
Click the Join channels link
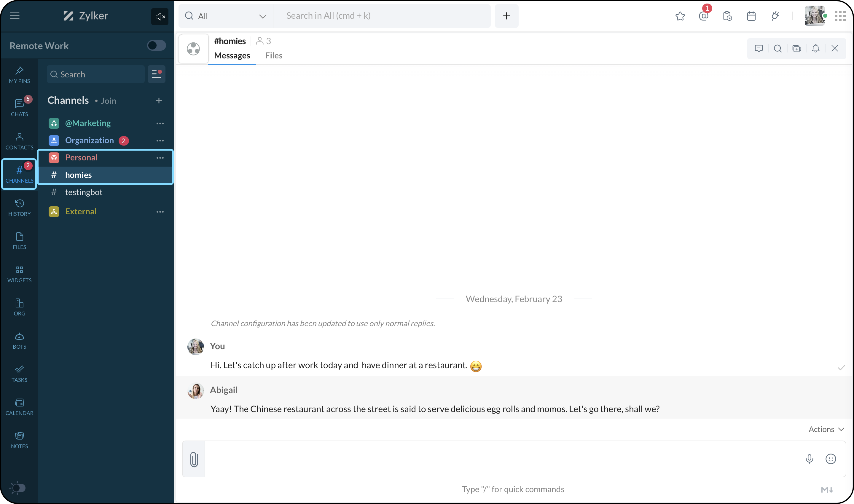[x=108, y=101]
